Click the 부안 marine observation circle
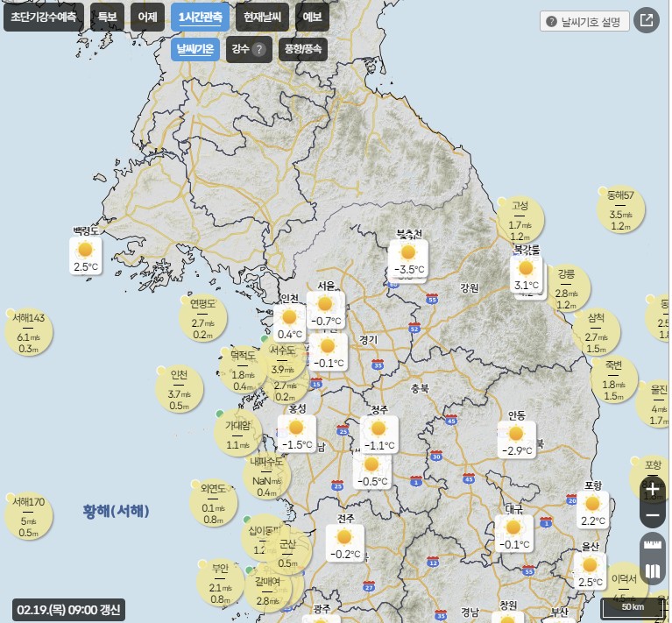The image size is (672, 623). (x=220, y=584)
